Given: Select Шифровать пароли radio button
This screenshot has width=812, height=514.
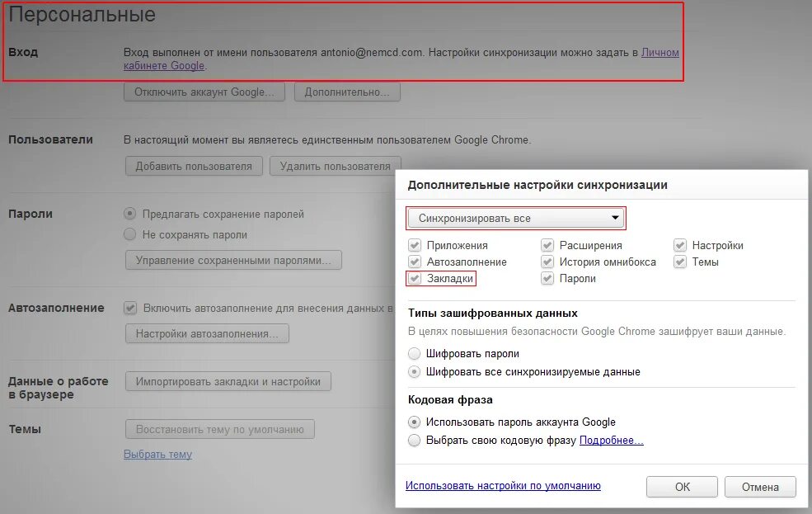Looking at the screenshot, I should pyautogui.click(x=415, y=354).
